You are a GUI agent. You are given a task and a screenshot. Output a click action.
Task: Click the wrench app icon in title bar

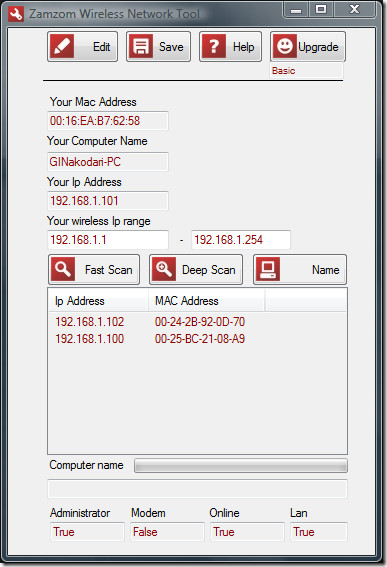[16, 14]
